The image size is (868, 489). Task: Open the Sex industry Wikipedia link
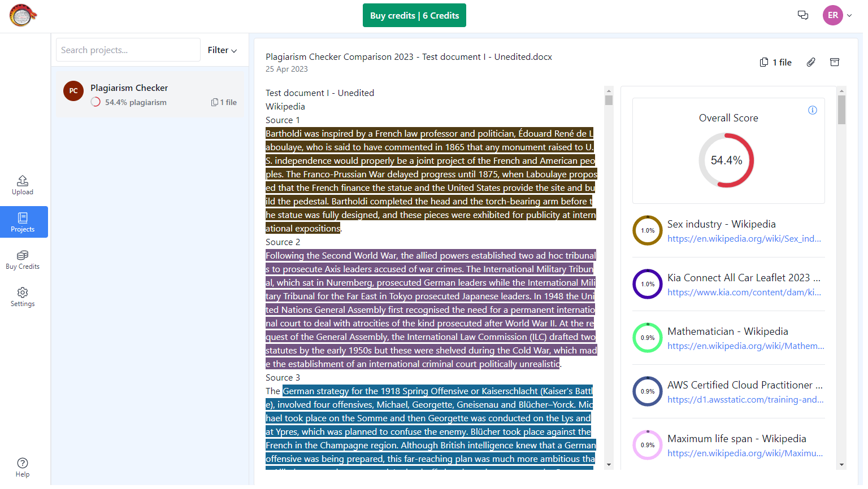click(x=744, y=239)
